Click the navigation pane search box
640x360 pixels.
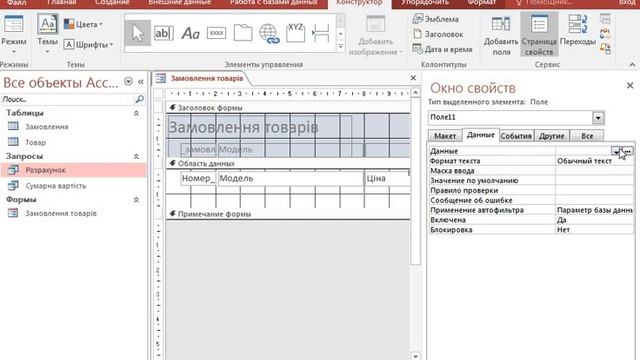67,99
